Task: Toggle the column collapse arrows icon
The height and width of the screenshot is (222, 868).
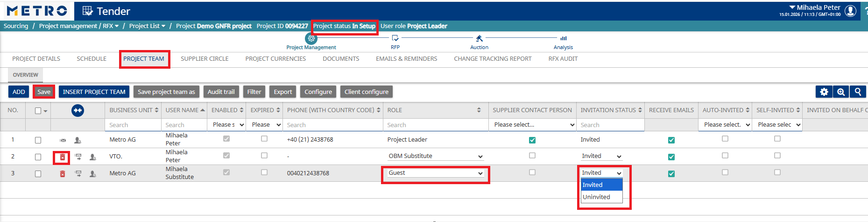Action: pyautogui.click(x=78, y=110)
